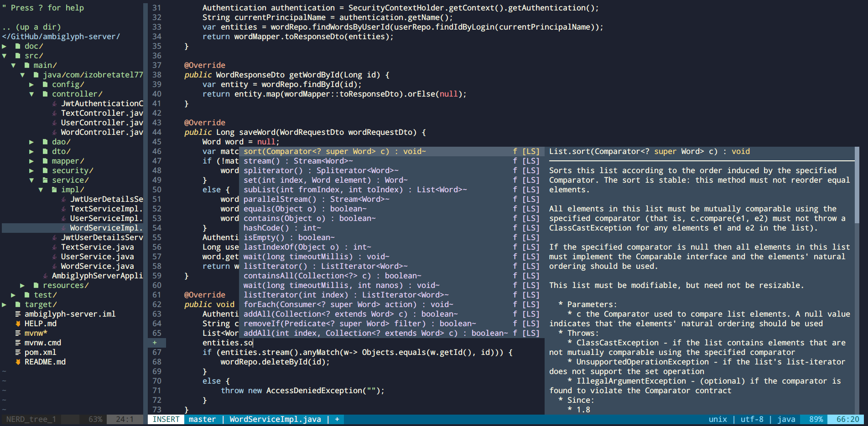Select removeIf(Predicate<? super Word> filter) completion
Screen dimensions: 868x426
tap(392, 323)
